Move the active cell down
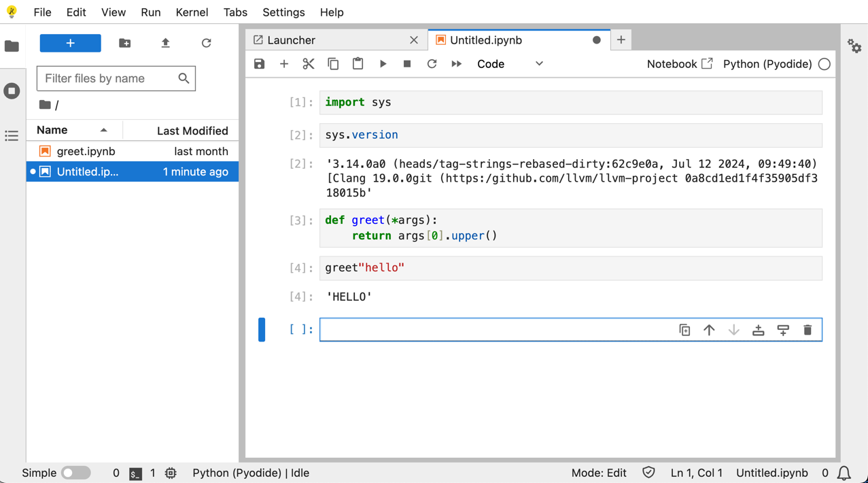This screenshot has height=483, width=868. tap(733, 330)
